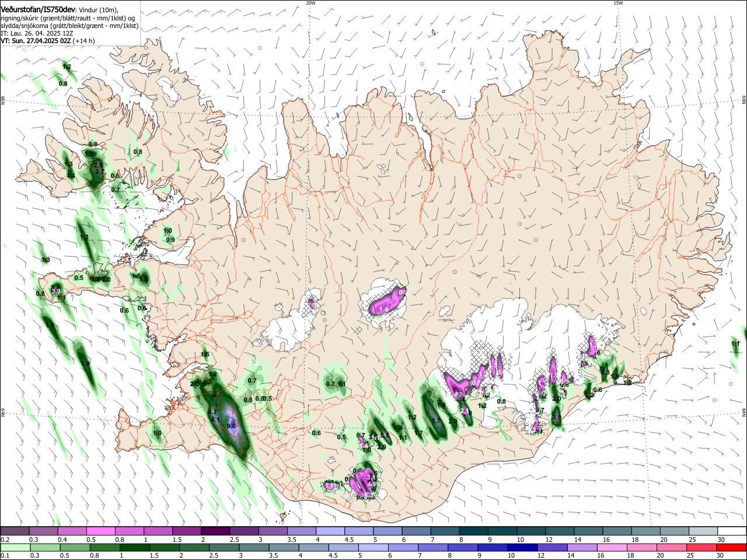Click the 'IT: Lau. 26. 04. 2025 12Z' line
747x560 pixels.
pyautogui.click(x=37, y=33)
